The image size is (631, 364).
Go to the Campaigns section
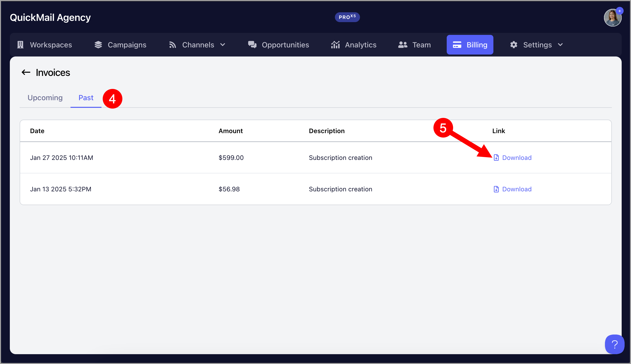tap(120, 45)
